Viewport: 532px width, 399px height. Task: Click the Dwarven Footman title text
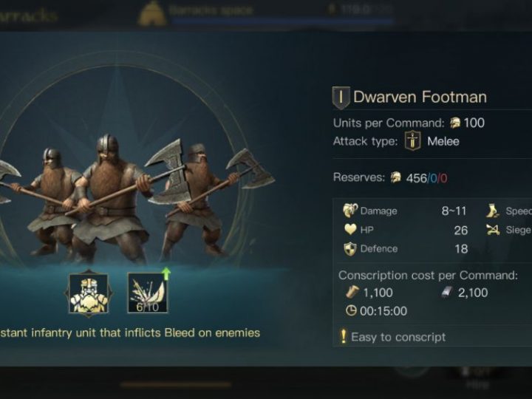pos(420,97)
